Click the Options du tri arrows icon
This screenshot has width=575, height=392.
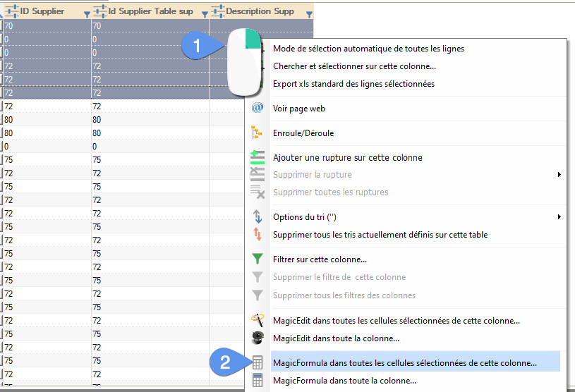coord(258,216)
